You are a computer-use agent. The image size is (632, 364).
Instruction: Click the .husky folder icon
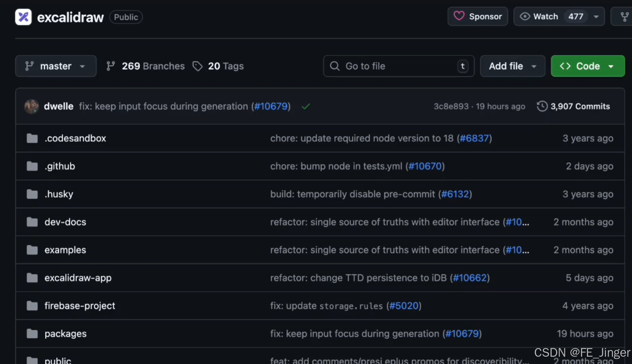click(32, 194)
